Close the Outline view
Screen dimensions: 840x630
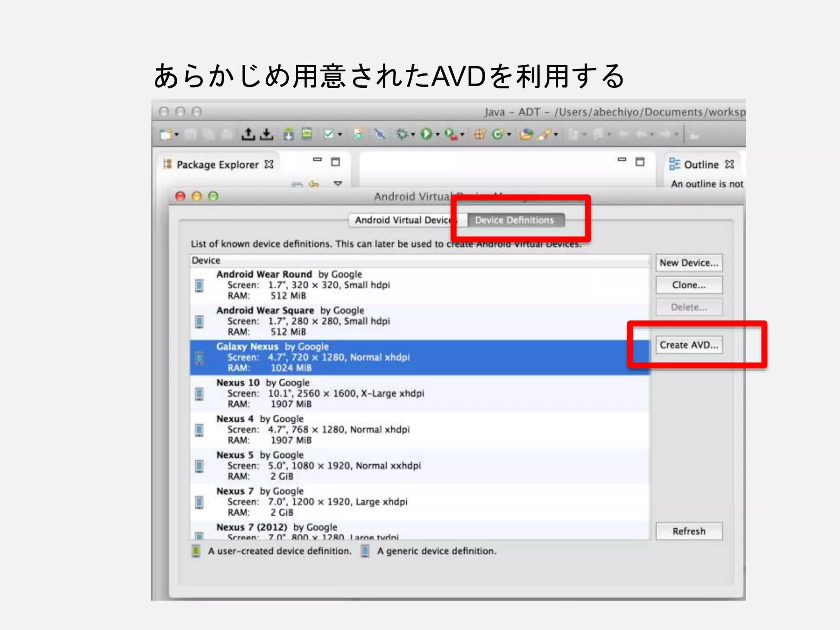pyautogui.click(x=729, y=164)
